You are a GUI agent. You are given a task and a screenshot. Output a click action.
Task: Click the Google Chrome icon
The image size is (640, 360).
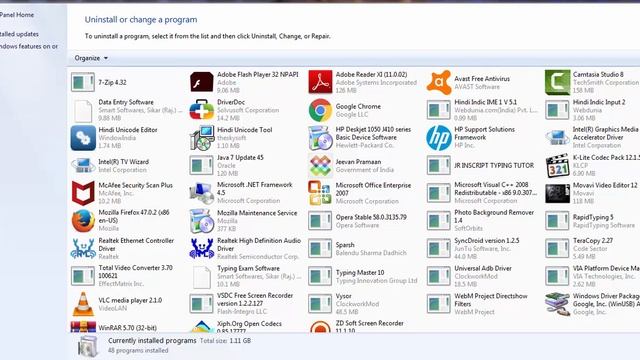click(320, 110)
